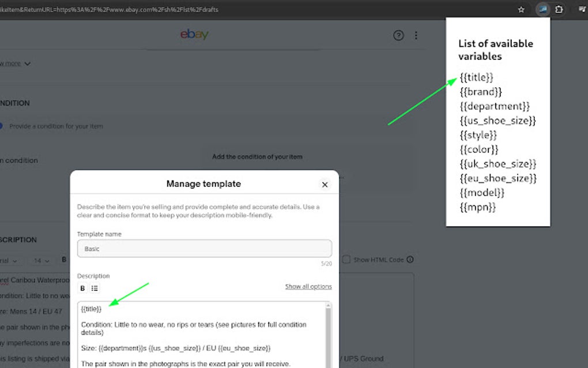Click the {{us_shoe_size}} variable in list
The width and height of the screenshot is (588, 368).
click(x=498, y=121)
